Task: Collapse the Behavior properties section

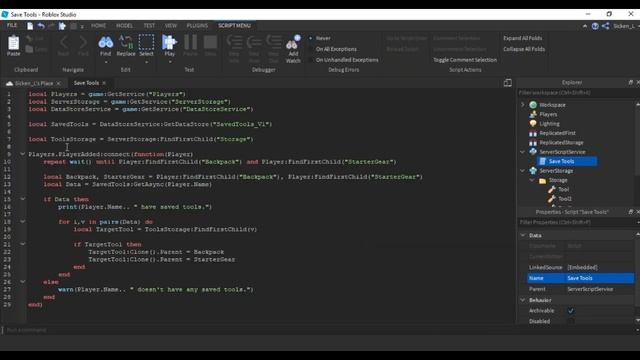Action: coord(523,300)
